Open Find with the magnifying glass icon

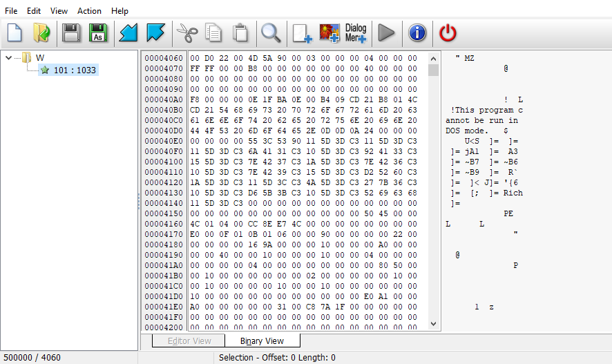click(x=270, y=32)
